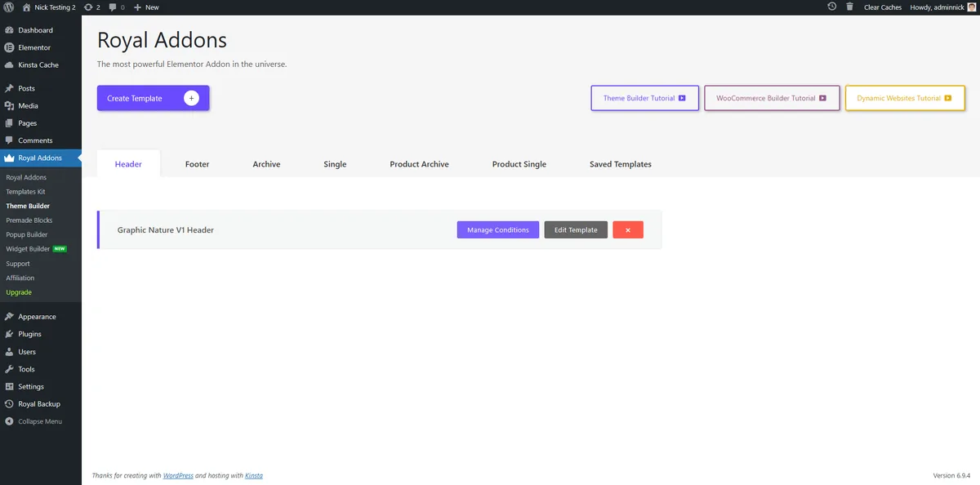
Task: Delete Graphic Nature V1 Header template
Action: [x=628, y=230]
